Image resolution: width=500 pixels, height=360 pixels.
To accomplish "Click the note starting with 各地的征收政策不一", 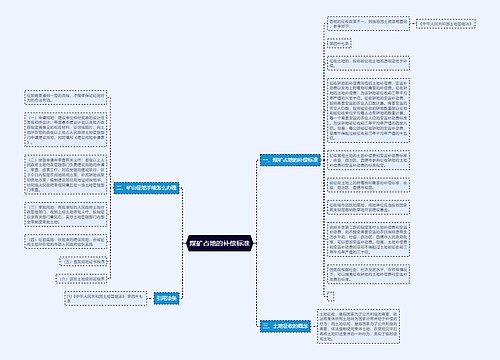I will [x=368, y=23].
